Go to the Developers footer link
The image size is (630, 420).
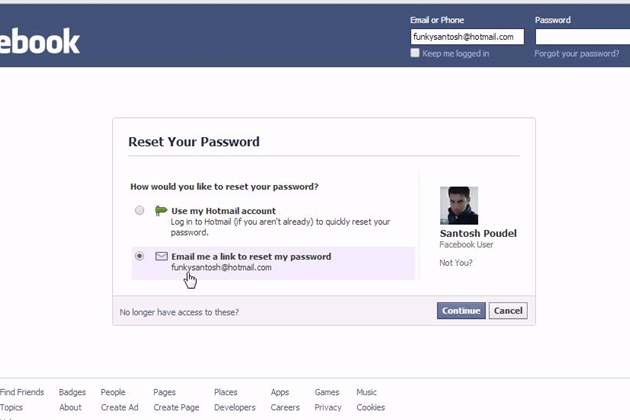click(235, 408)
